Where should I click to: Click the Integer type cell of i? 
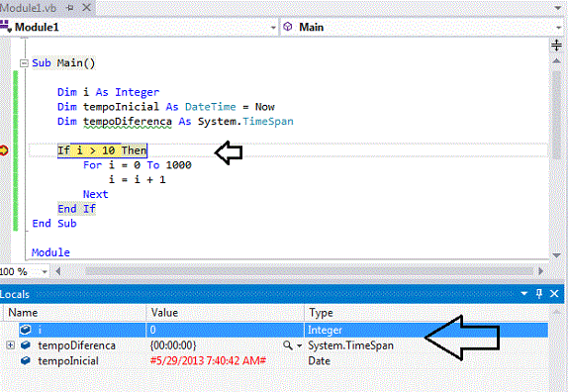click(325, 331)
